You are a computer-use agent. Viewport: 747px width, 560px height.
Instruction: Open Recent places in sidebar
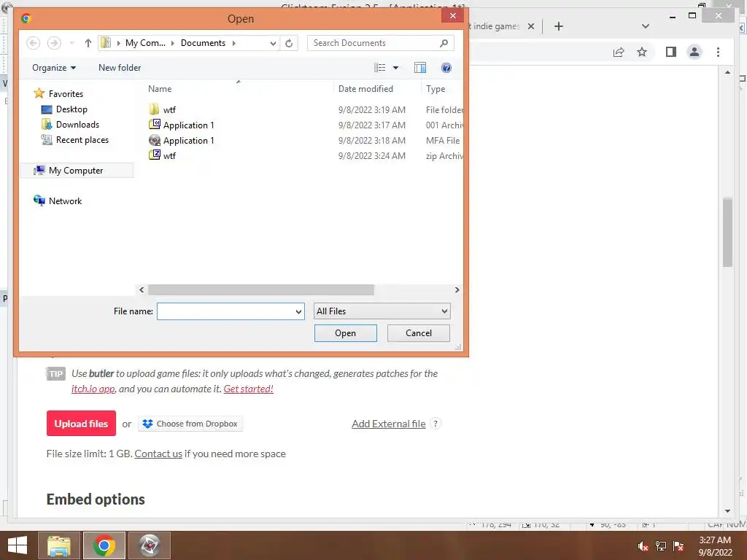pyautogui.click(x=75, y=139)
